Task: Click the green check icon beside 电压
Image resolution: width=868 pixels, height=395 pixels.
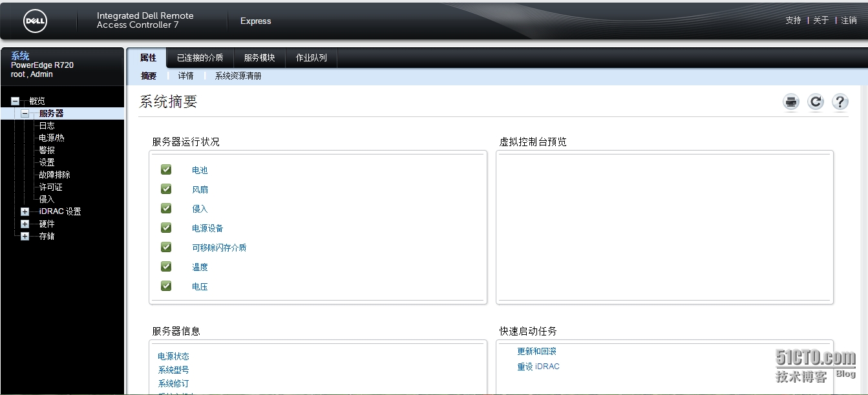Action: pyautogui.click(x=166, y=286)
